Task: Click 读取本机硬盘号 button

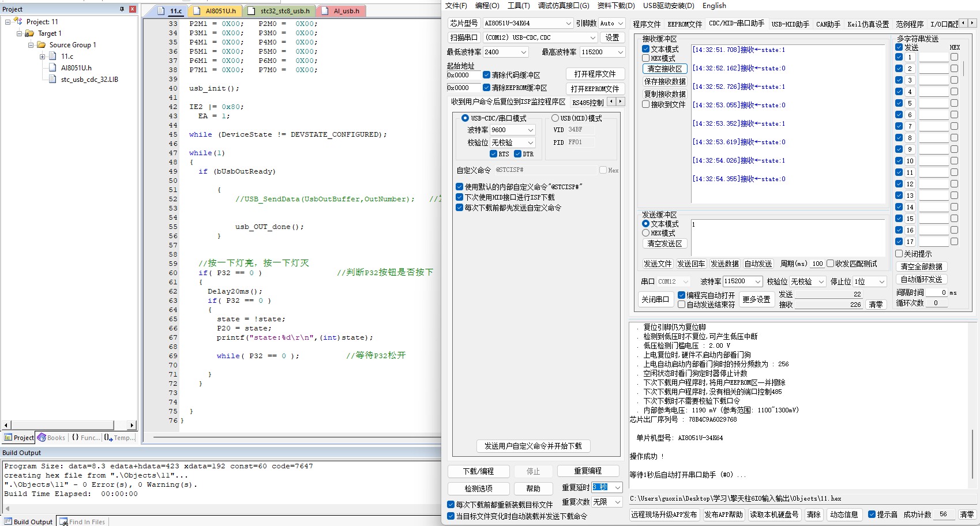Action: [x=774, y=514]
